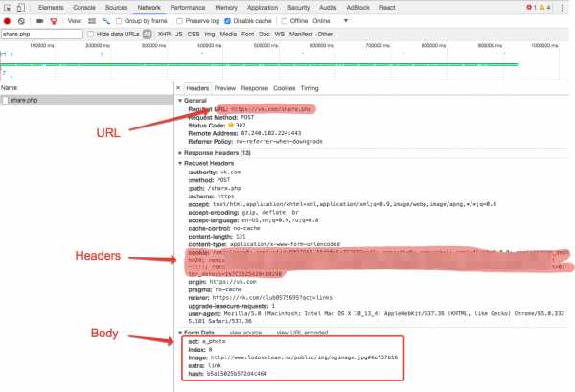
Task: Click the 500000 ms timeline marker
Action: pos(265,45)
